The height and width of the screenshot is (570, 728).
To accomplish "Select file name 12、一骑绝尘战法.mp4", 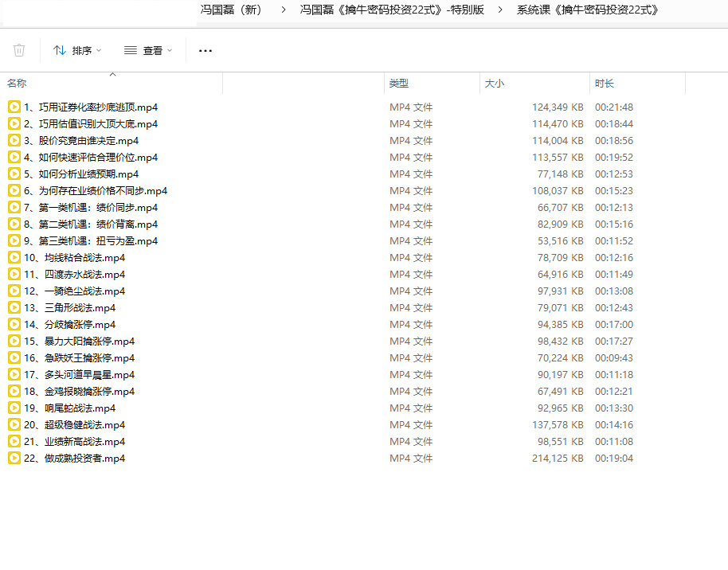I will click(75, 291).
